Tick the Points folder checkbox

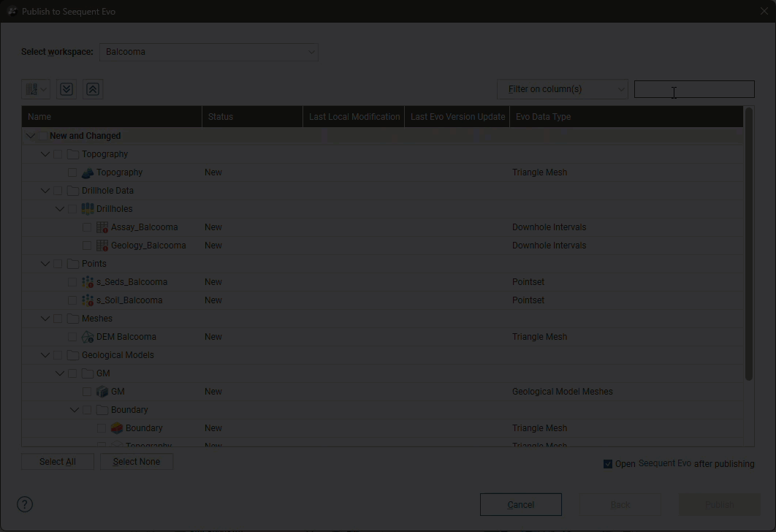pyautogui.click(x=58, y=264)
